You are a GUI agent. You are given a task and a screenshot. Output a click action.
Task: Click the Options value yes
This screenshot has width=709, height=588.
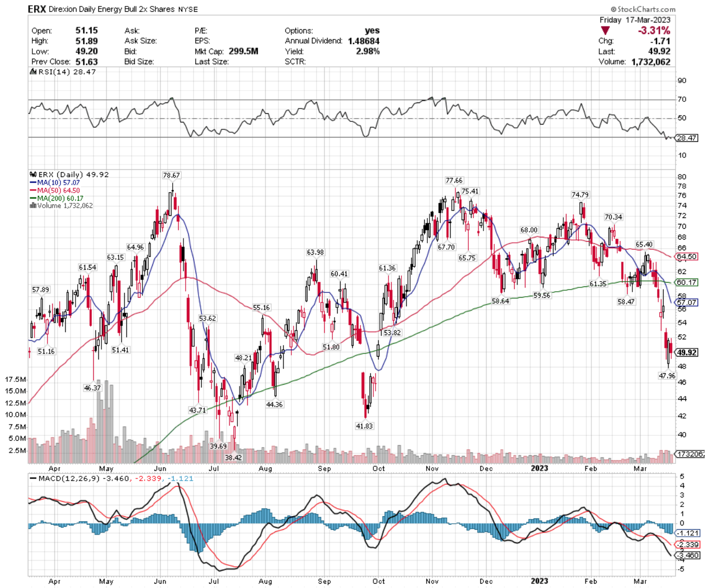coord(372,31)
